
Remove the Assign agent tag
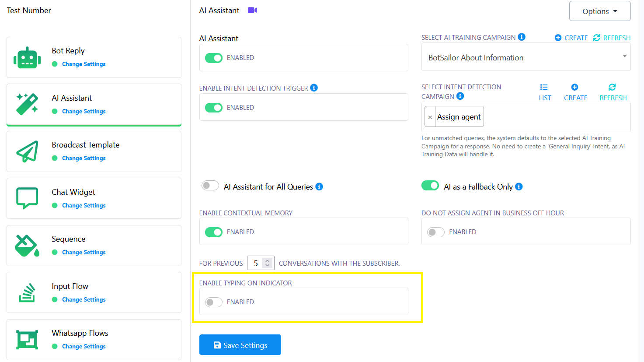click(x=430, y=117)
